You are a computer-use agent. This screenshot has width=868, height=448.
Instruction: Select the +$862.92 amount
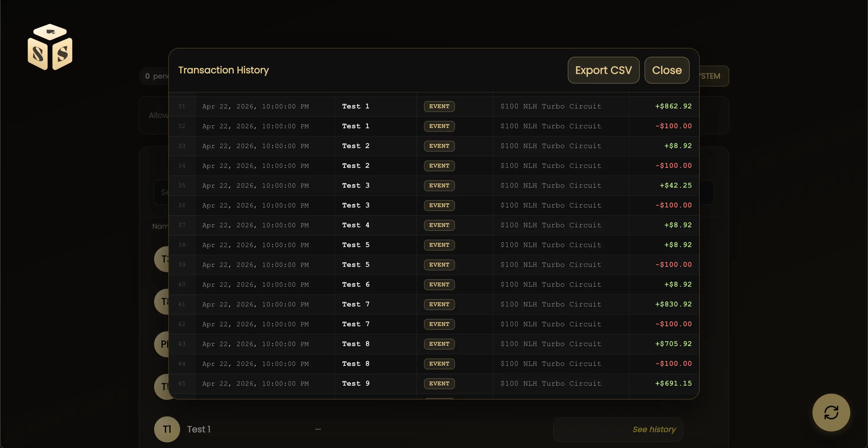tap(673, 106)
